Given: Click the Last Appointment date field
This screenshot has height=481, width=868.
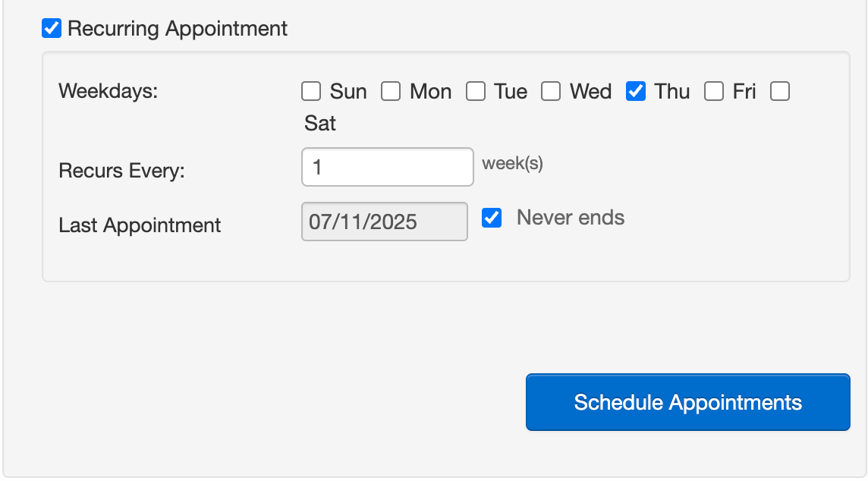Looking at the screenshot, I should 384,222.
